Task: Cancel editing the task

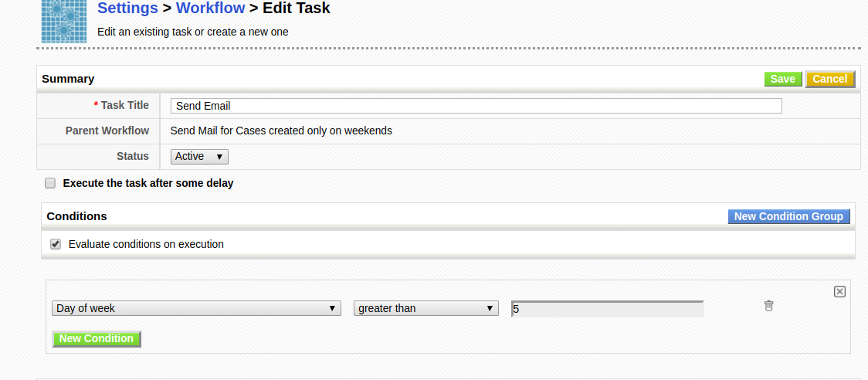Action: pyautogui.click(x=829, y=79)
